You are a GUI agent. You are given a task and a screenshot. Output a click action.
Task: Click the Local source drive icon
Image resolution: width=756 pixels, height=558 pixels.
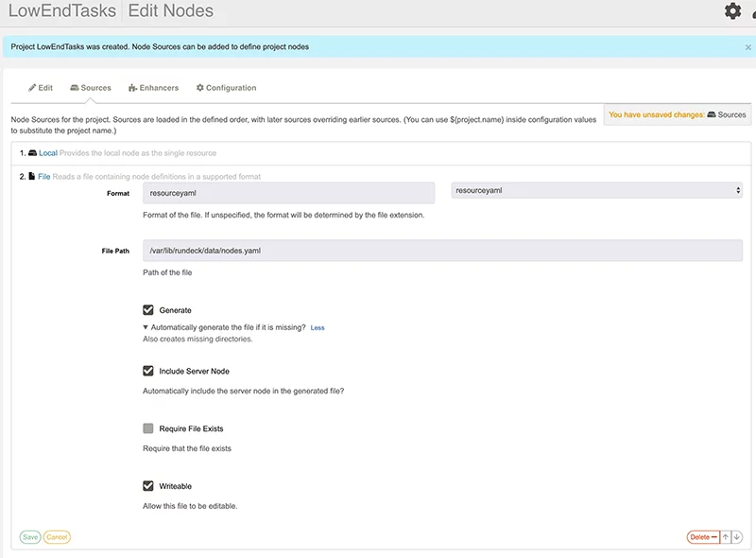(x=33, y=153)
